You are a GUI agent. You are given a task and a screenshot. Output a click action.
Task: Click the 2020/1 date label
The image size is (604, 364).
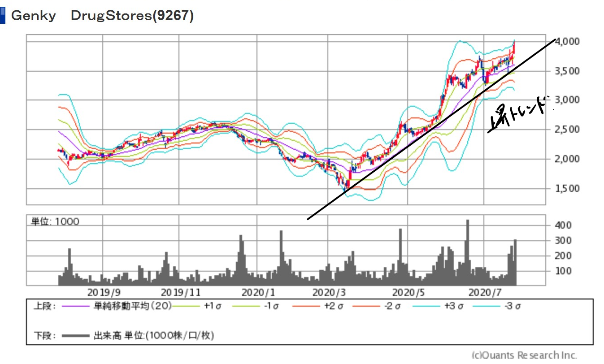click(x=258, y=292)
